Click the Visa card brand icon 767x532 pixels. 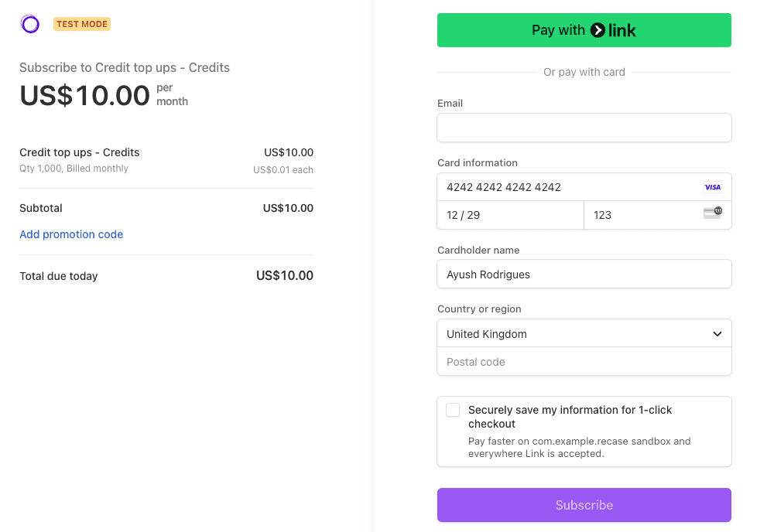[x=712, y=187]
